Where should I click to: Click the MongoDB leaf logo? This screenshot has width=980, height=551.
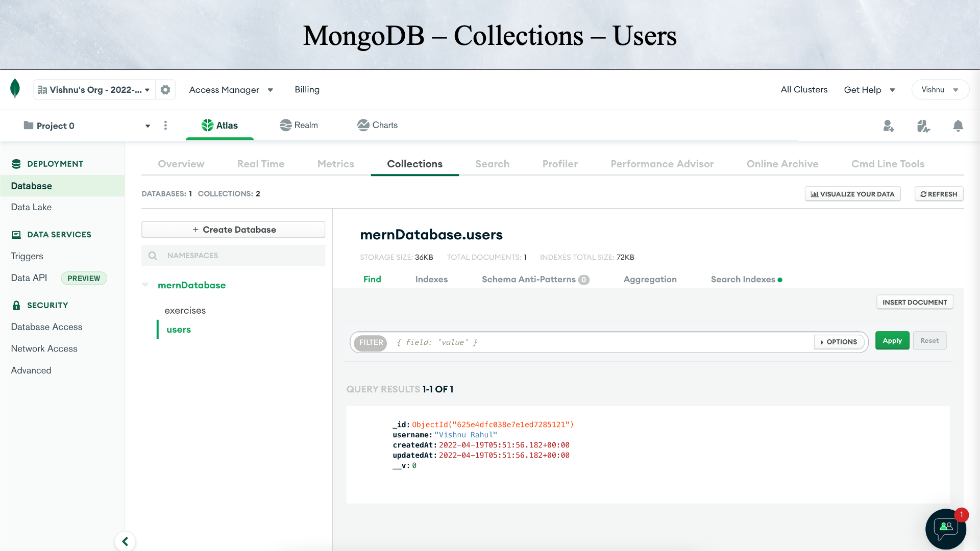[x=15, y=89]
